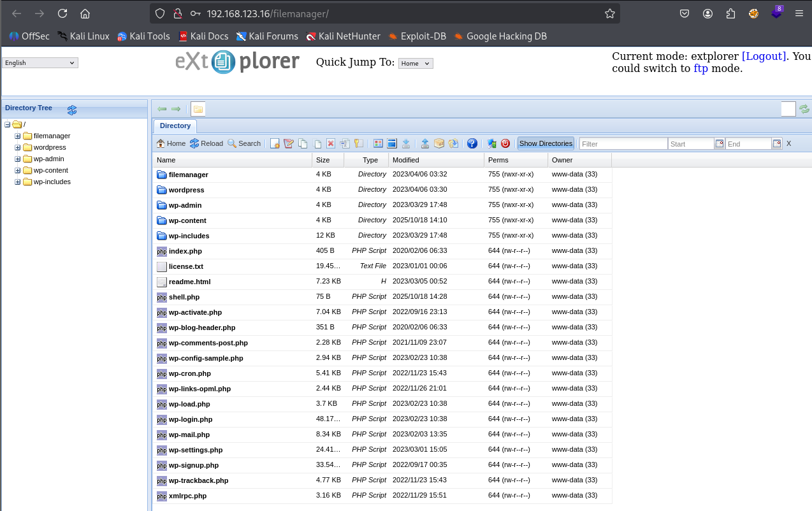
Task: Click the Firefox bookmark star icon
Action: click(x=609, y=13)
